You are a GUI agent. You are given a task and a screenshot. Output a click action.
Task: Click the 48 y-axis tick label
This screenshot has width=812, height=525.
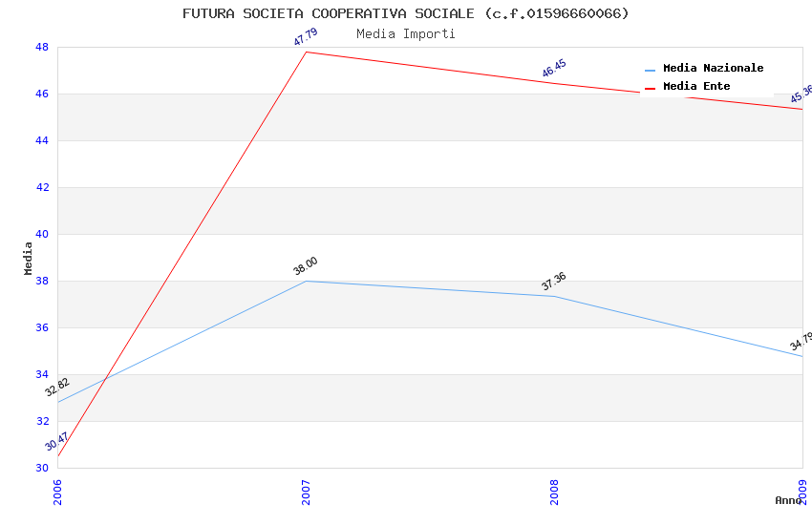[42, 47]
